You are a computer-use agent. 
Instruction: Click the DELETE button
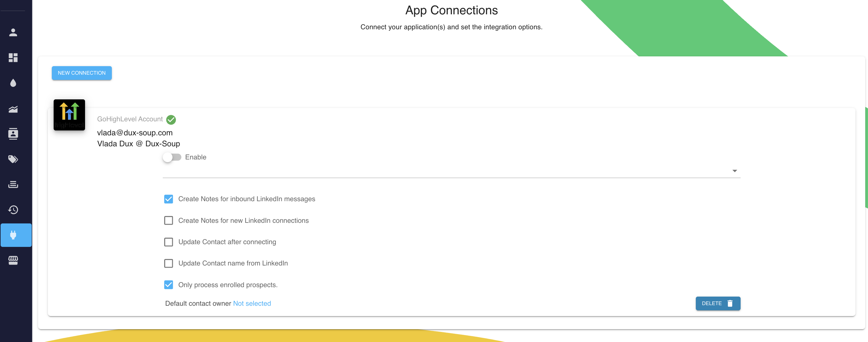pyautogui.click(x=718, y=303)
